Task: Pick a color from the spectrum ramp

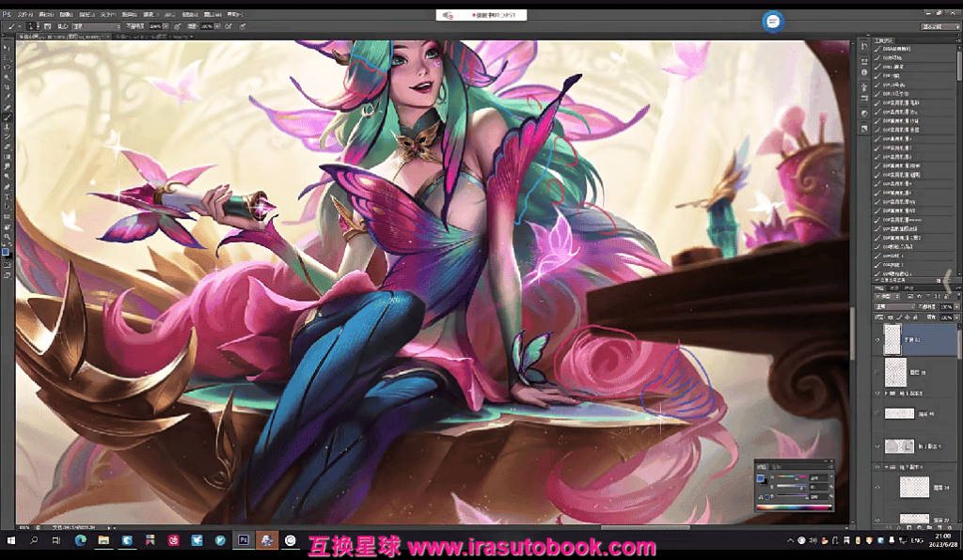Action: (794, 507)
